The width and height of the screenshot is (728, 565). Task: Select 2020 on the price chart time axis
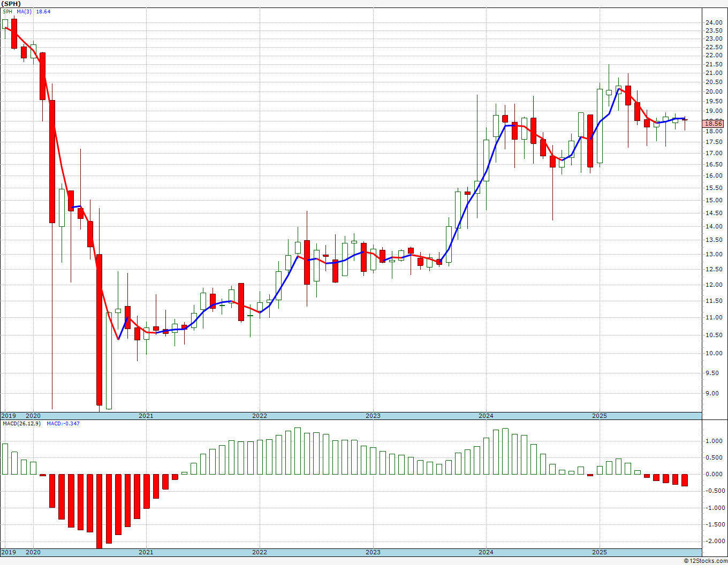tap(33, 416)
